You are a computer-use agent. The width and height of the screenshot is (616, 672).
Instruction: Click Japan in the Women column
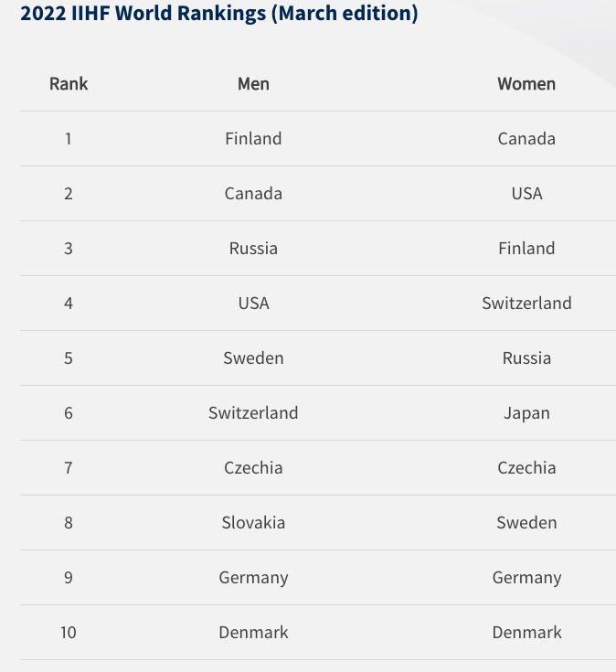(x=526, y=413)
